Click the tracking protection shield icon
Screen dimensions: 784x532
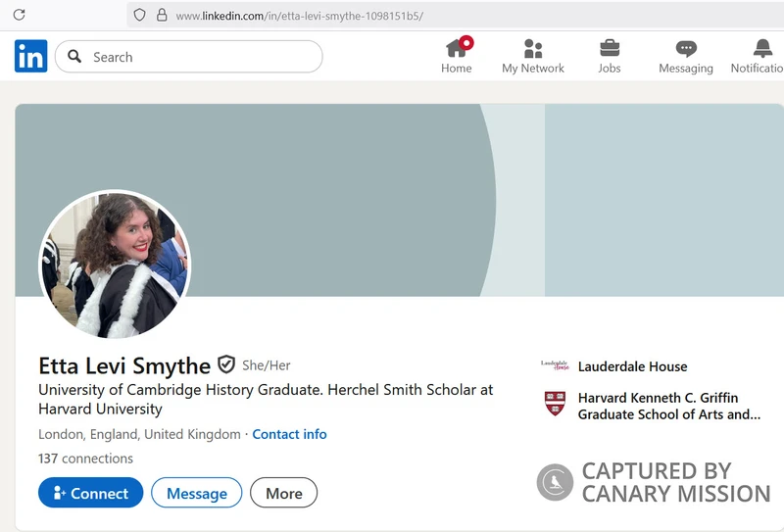140,16
